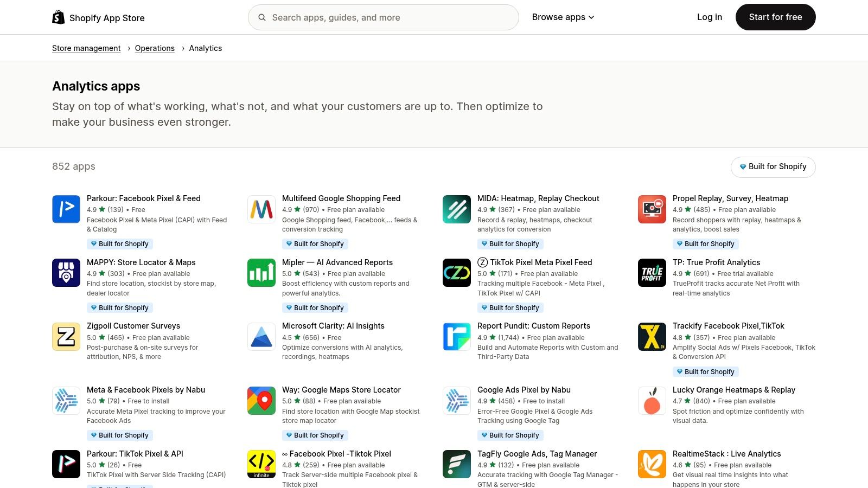Click the search magnifier icon
Viewport: 868px width, 488px height.
coord(261,17)
